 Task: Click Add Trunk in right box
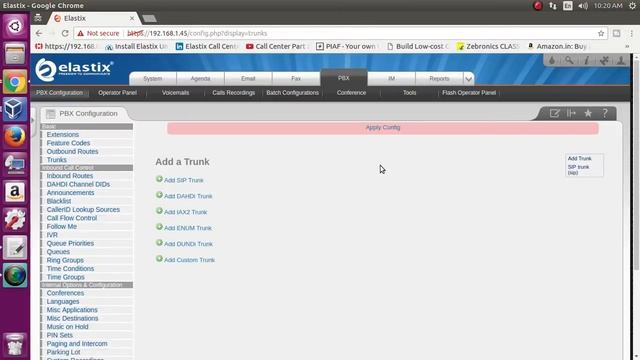(580, 158)
